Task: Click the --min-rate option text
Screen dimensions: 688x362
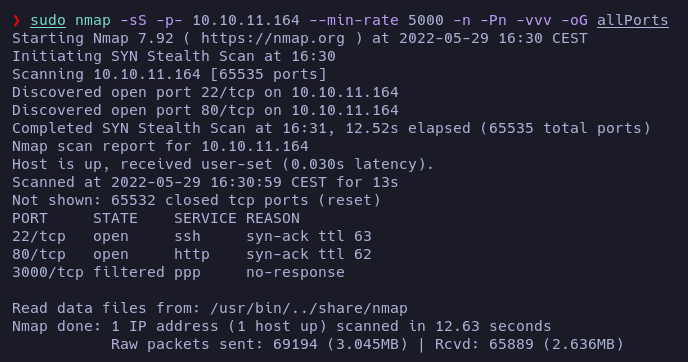Action: click(x=354, y=20)
